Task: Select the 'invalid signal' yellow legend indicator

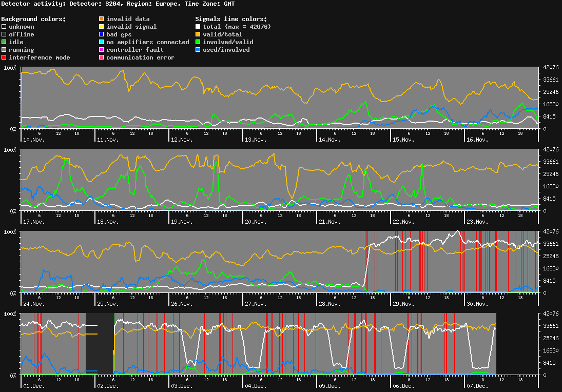Action: pos(101,26)
